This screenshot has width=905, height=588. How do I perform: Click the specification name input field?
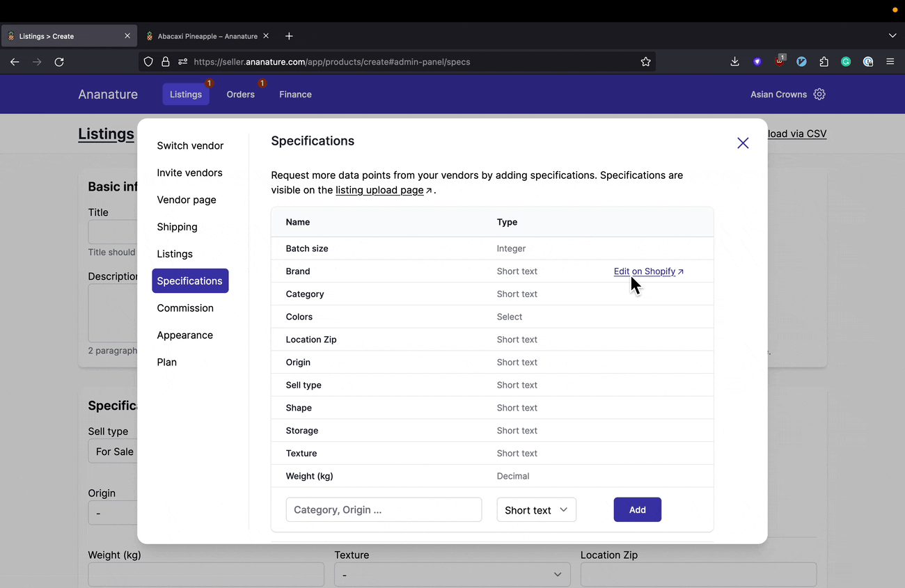384,510
